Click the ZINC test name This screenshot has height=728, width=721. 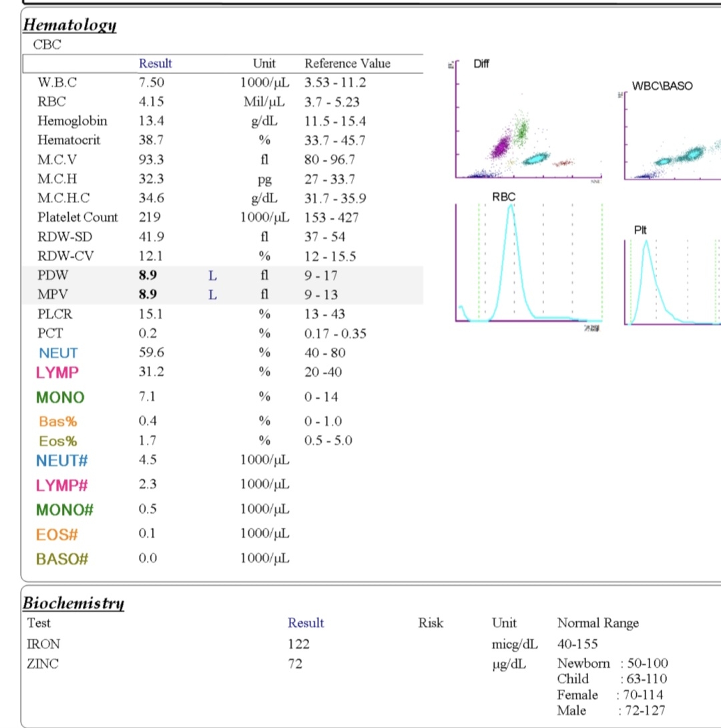[41, 664]
